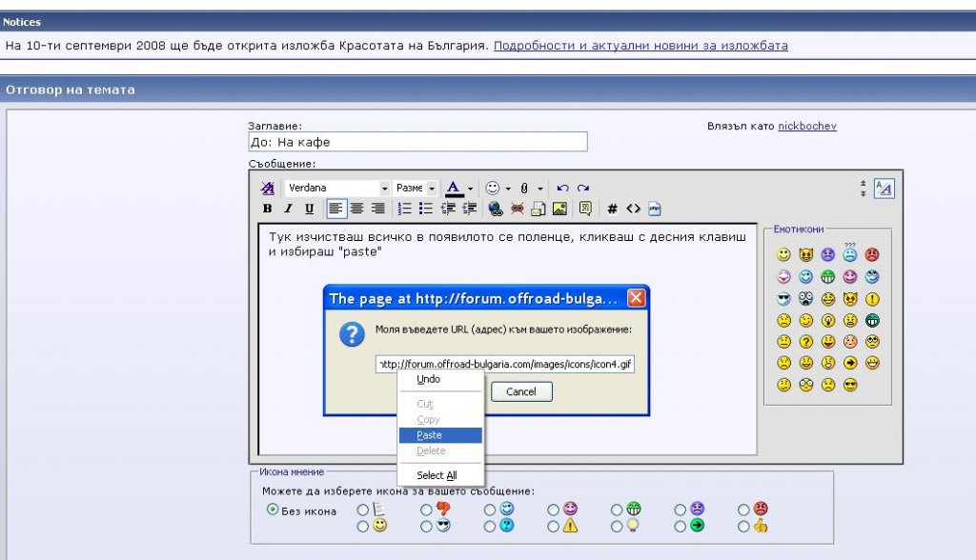Choose Select All in the context menu
The height and width of the screenshot is (560, 976).
tap(440, 475)
